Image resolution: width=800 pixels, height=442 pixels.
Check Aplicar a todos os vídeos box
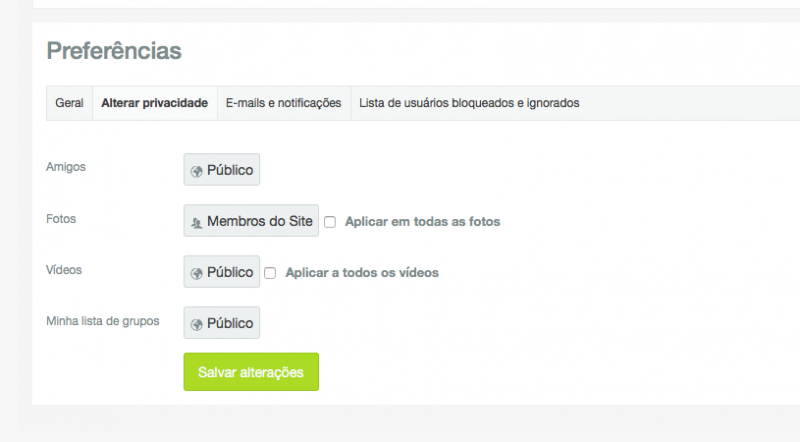point(270,273)
